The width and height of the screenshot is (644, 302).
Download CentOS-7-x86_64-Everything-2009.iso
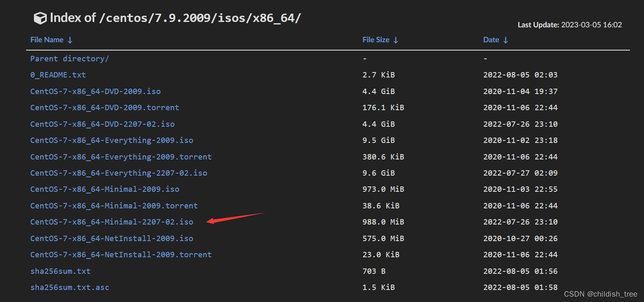(x=112, y=140)
